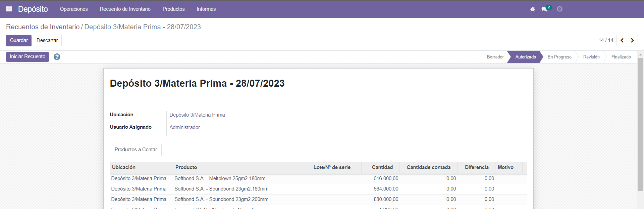
Task: Expand the Informes menu
Action: pyautogui.click(x=206, y=9)
